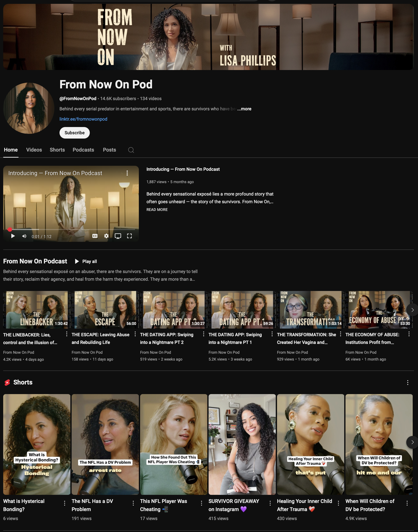Open Introducing — From Now On Podcast title
The height and width of the screenshot is (532, 418).
[x=183, y=169]
